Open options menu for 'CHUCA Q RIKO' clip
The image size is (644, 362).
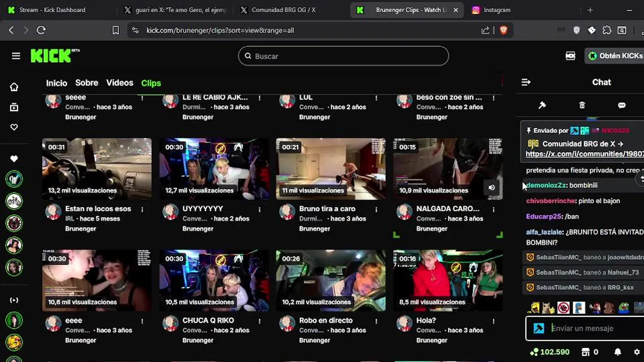tap(260, 321)
